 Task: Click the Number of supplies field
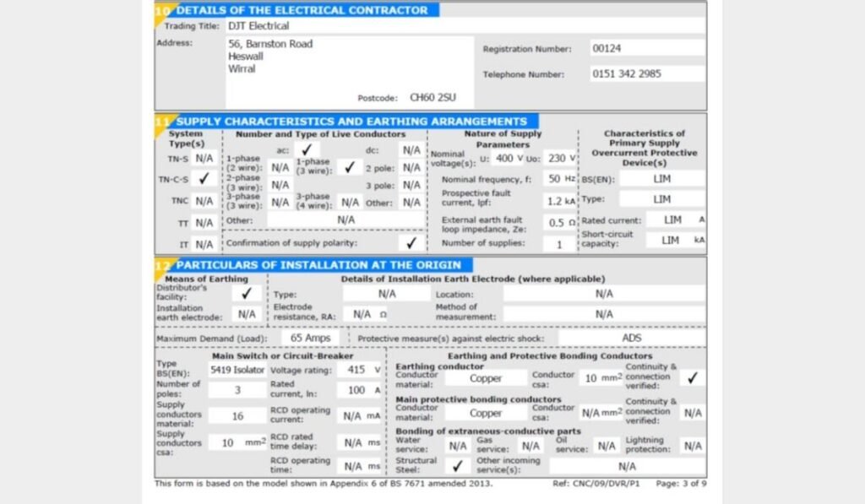click(x=560, y=244)
